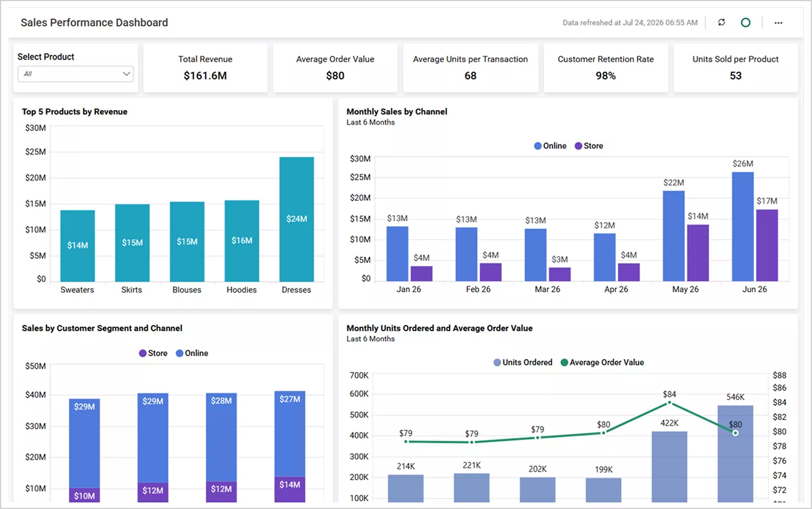Click the Jan 26 Store $4M bar
Viewport: 812px width, 509px height.
[x=421, y=274]
